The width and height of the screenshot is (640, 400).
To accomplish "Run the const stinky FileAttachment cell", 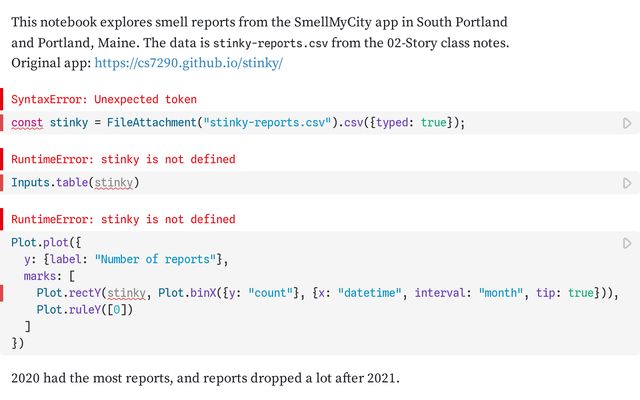I will click(x=627, y=123).
